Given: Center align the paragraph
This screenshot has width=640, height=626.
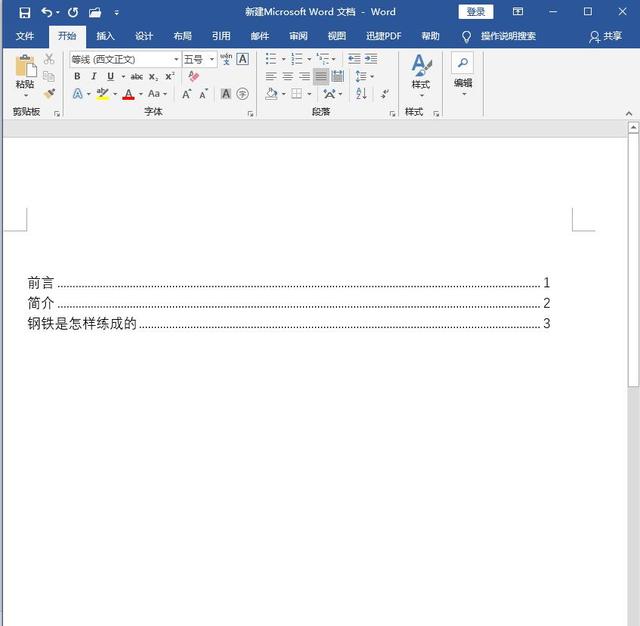Looking at the screenshot, I should (x=288, y=76).
